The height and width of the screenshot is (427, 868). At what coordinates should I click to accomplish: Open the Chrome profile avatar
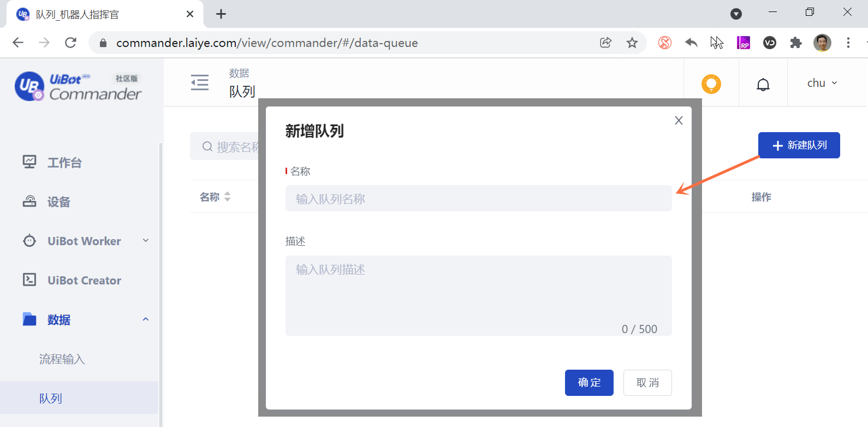coord(822,43)
